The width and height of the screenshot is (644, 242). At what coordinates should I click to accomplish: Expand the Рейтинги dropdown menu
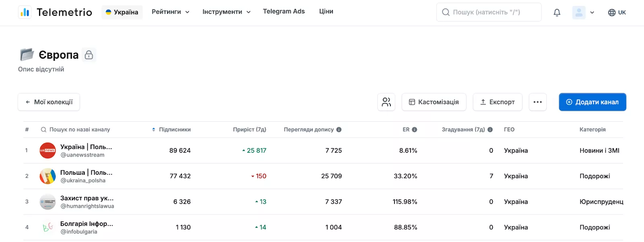[171, 12]
